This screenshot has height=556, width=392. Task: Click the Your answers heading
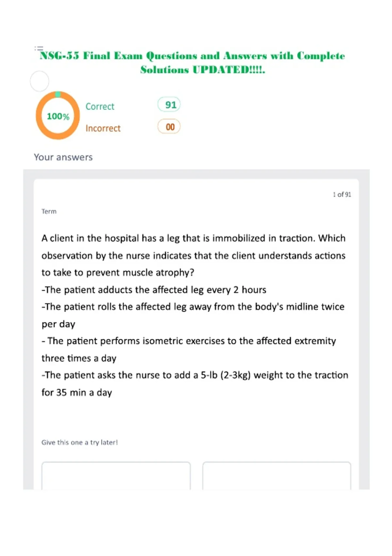pos(63,157)
